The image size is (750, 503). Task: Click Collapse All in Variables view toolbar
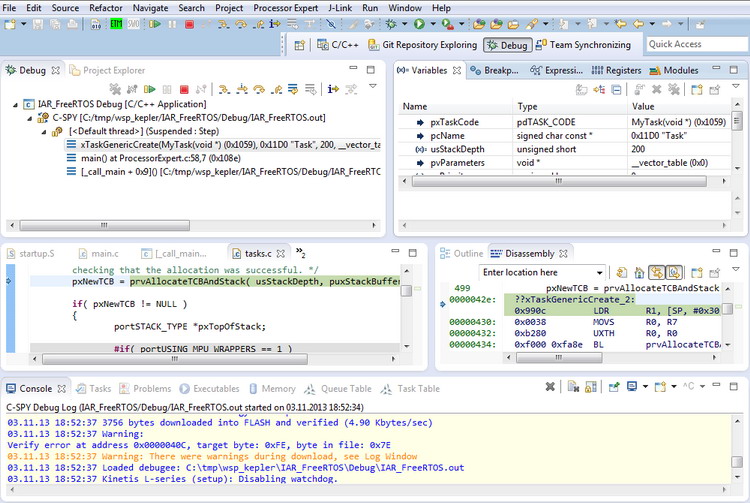point(617,89)
